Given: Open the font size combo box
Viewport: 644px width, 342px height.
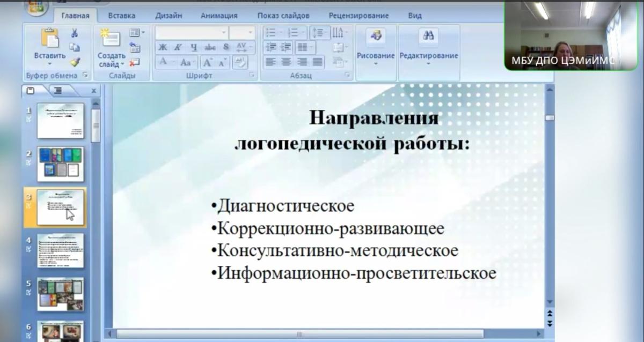Looking at the screenshot, I should tap(242, 33).
